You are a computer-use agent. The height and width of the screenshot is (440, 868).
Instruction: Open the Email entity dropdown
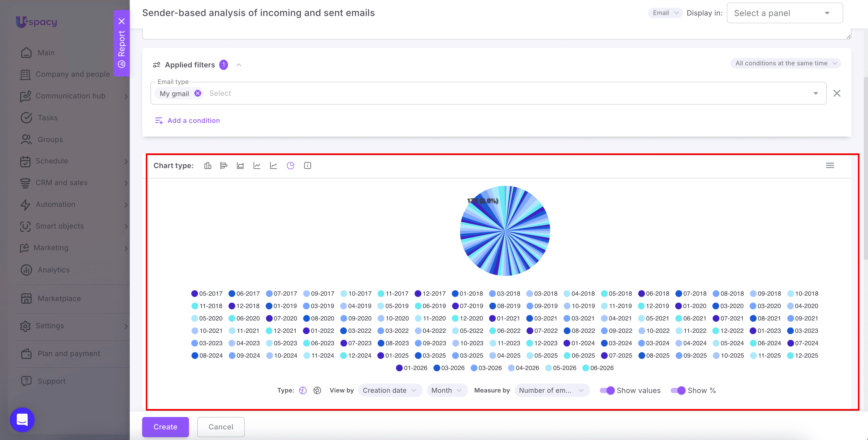coord(665,13)
